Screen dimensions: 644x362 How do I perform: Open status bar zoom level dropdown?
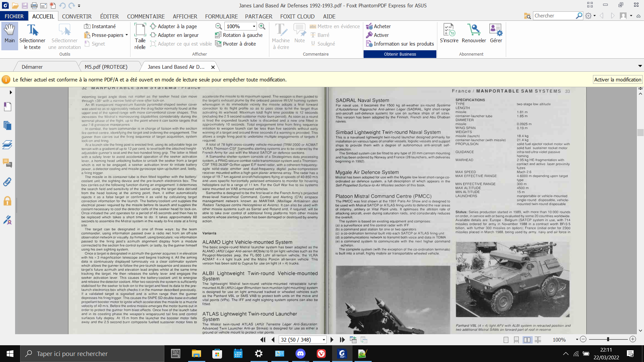click(577, 340)
